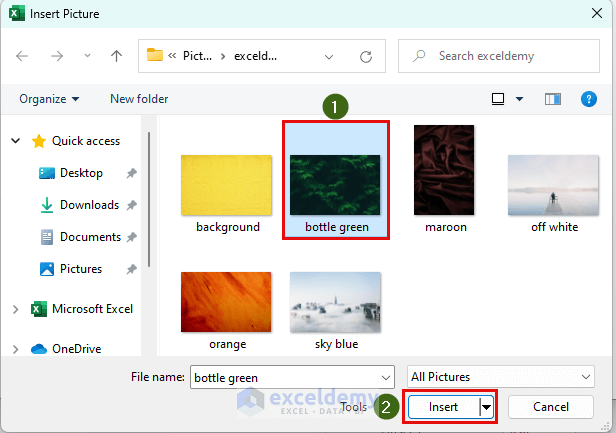Open more view options arrow
Screen dimensions: 616x433
(x=519, y=99)
